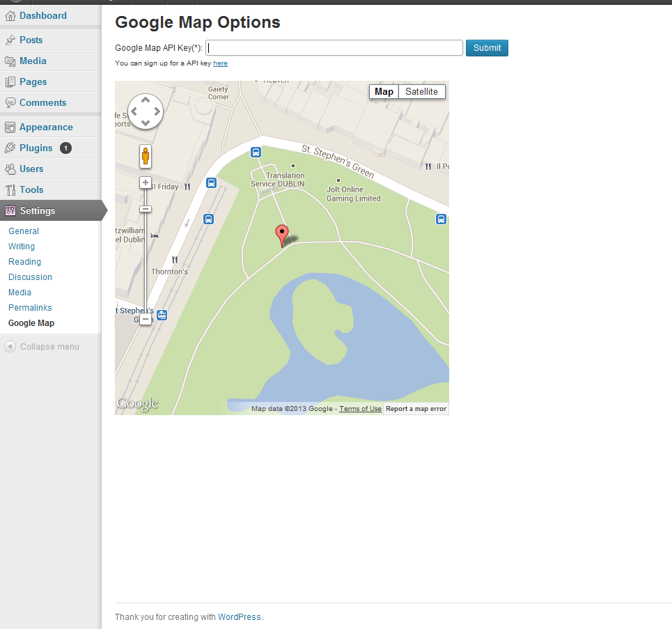Switch the map to Satellite view
The height and width of the screenshot is (629, 672).
coord(422,92)
